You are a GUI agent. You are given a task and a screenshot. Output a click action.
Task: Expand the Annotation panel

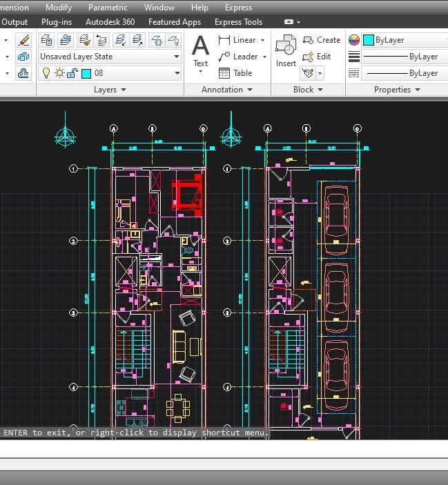(x=227, y=90)
